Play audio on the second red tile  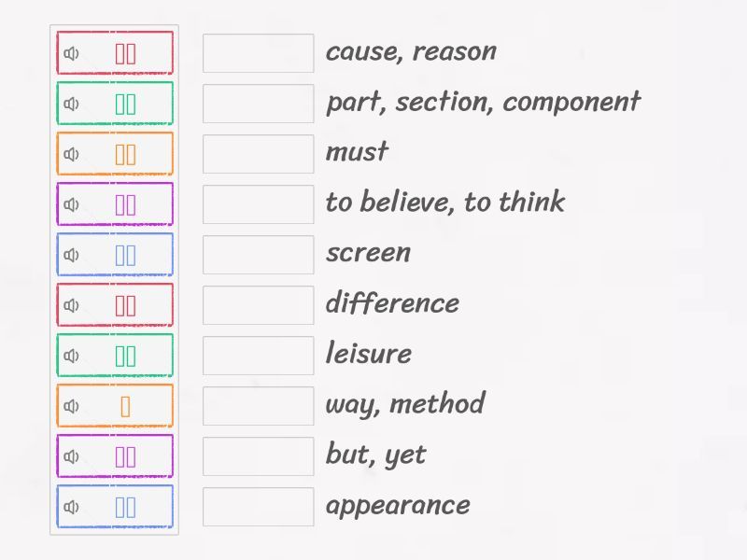[71, 305]
